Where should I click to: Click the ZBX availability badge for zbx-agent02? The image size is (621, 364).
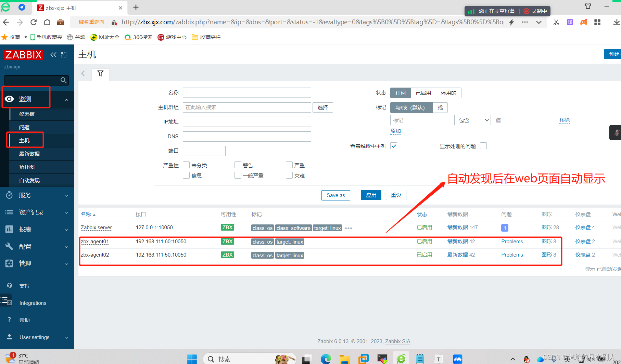click(228, 255)
